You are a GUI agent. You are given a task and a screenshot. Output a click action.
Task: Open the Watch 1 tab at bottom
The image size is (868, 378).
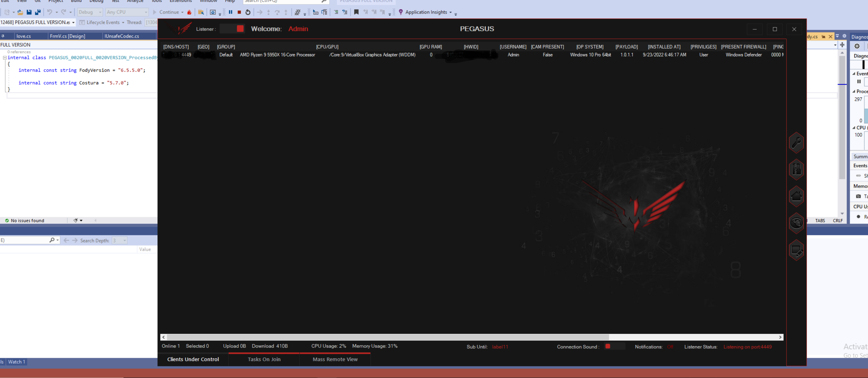pos(16,362)
